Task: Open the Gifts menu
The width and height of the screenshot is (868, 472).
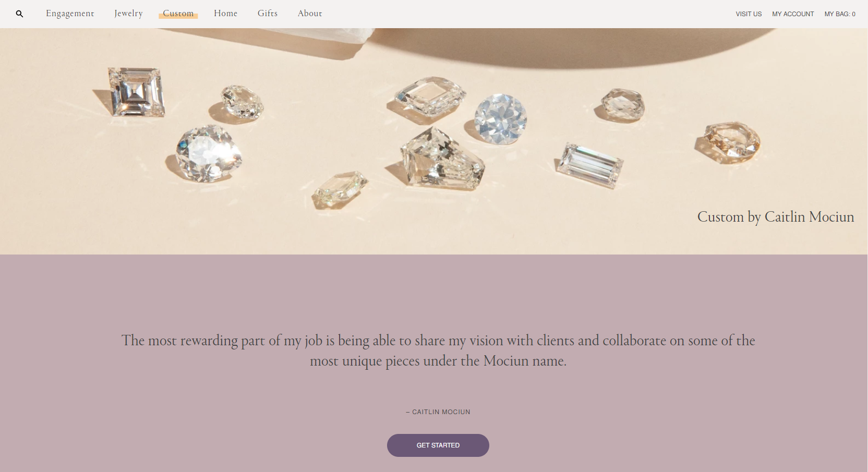Action: pos(268,14)
